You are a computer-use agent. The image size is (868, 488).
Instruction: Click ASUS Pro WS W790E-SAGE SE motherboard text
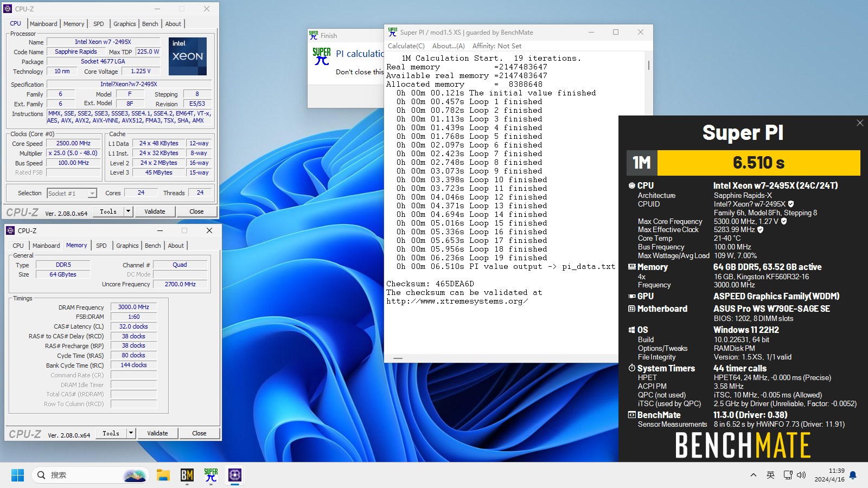[771, 309]
